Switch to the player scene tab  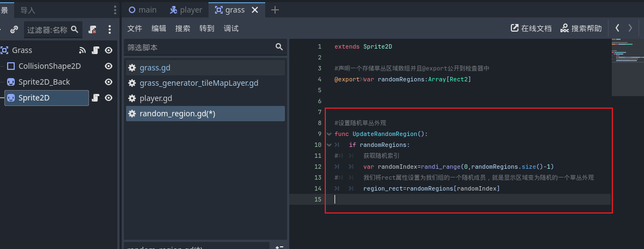click(x=186, y=10)
